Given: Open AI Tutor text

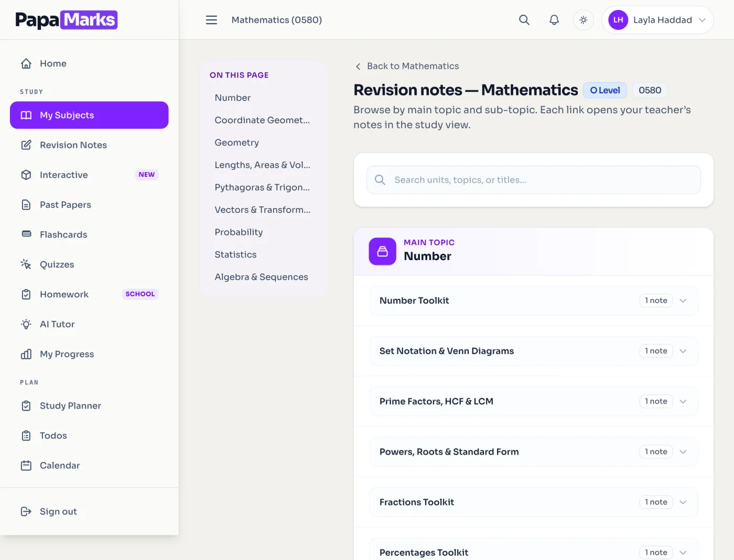Looking at the screenshot, I should coord(57,325).
